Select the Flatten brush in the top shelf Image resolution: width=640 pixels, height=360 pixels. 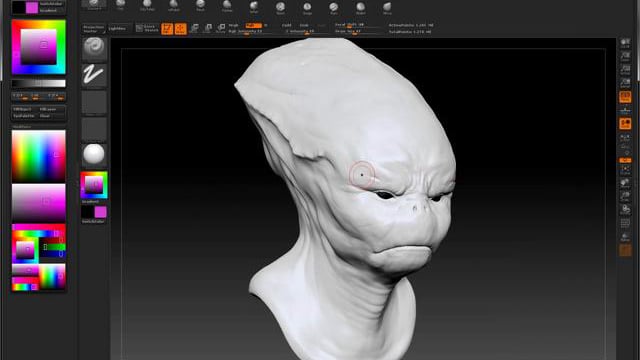227,5
